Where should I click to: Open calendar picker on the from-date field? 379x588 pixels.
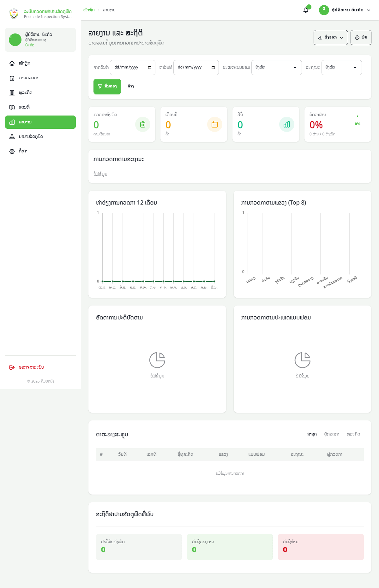[150, 68]
